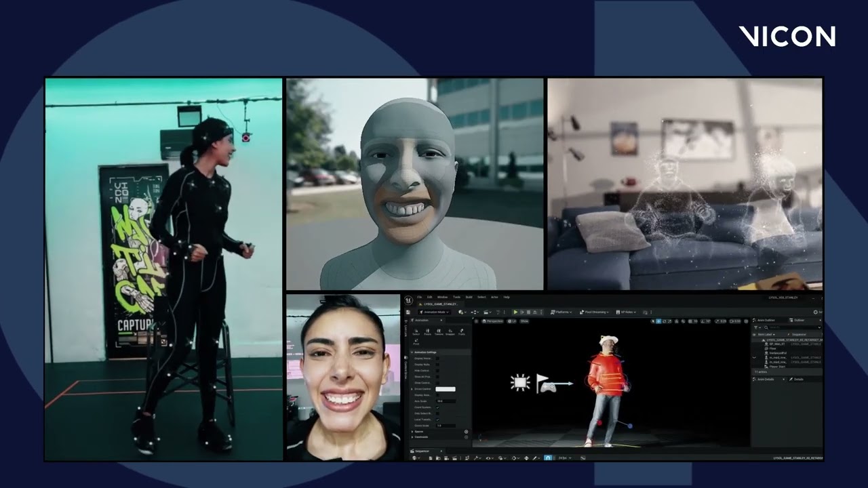Expand the Driven Control property
The width and height of the screenshot is (868, 488).
(412, 389)
